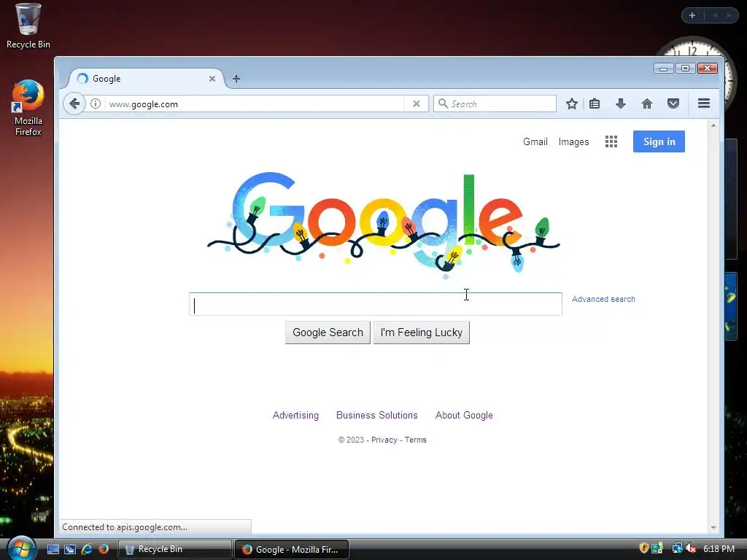Select the Mozilla Firefox desktop shortcut
The width and height of the screenshot is (747, 560).
tap(28, 108)
